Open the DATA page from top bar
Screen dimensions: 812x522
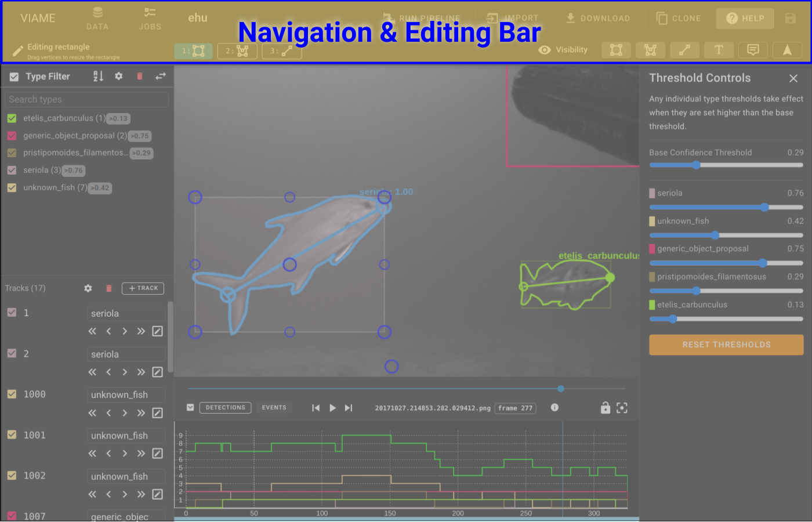tap(97, 19)
